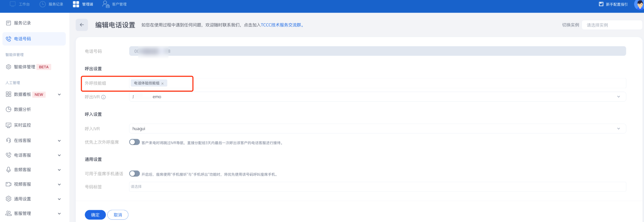Click the 确定 confirm button
The image size is (644, 222).
coord(95,215)
